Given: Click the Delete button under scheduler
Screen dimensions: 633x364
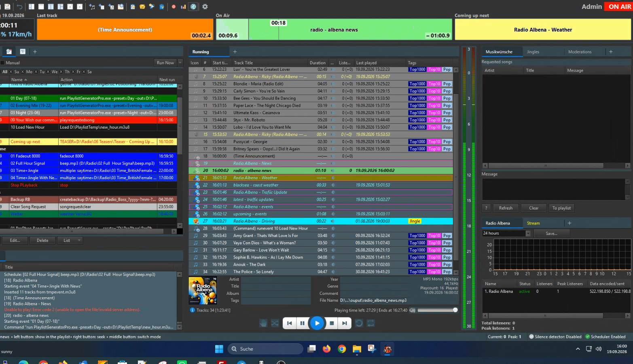Looking at the screenshot, I should point(42,240).
